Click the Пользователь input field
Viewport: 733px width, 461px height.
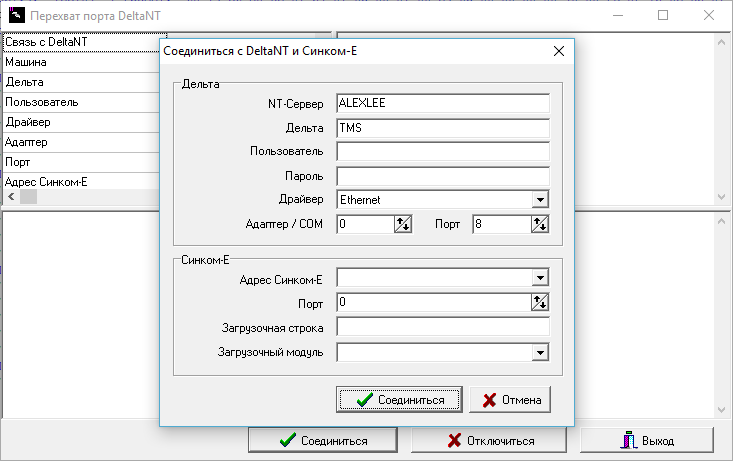click(443, 152)
